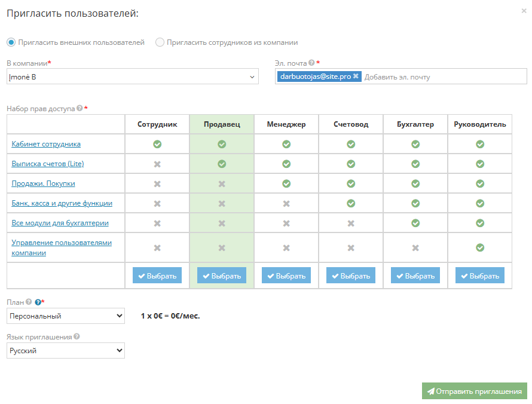The height and width of the screenshot is (404, 532).
Task: Click help icon beside Набор прав доступа
Action: click(x=80, y=109)
